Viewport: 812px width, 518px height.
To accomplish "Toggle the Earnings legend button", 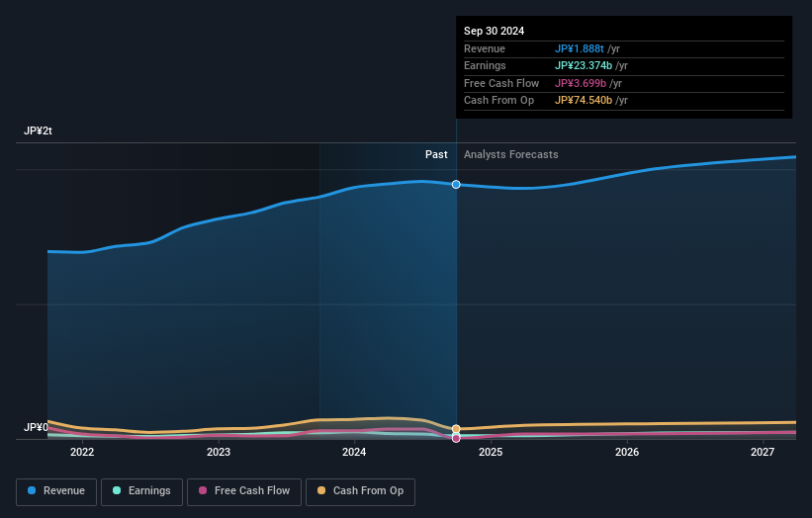I will pos(141,491).
